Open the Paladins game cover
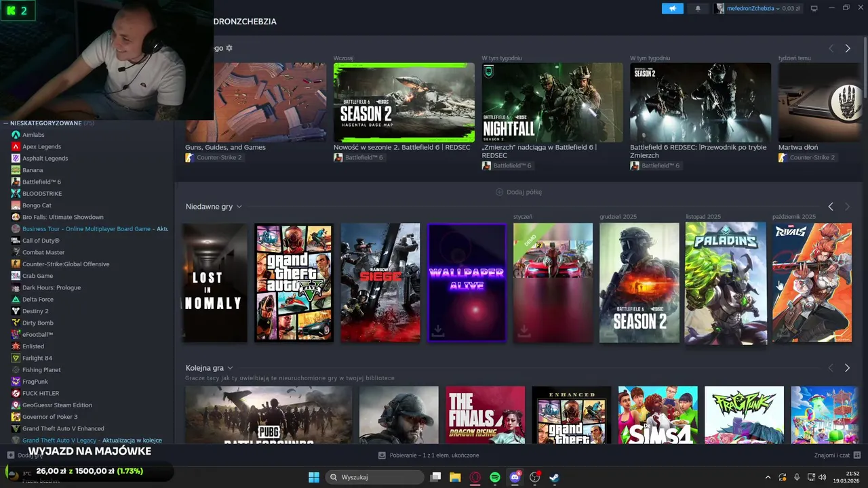This screenshot has height=488, width=868. click(726, 283)
